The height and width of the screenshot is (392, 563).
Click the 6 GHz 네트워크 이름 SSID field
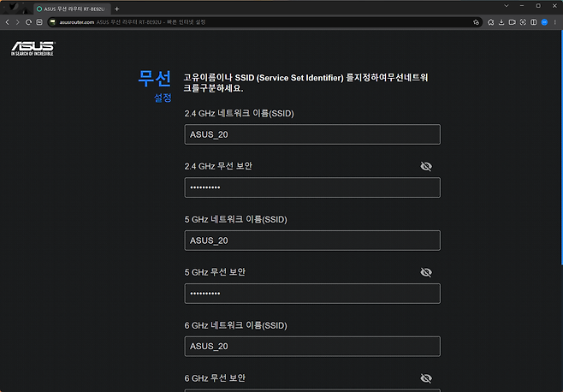click(x=312, y=346)
